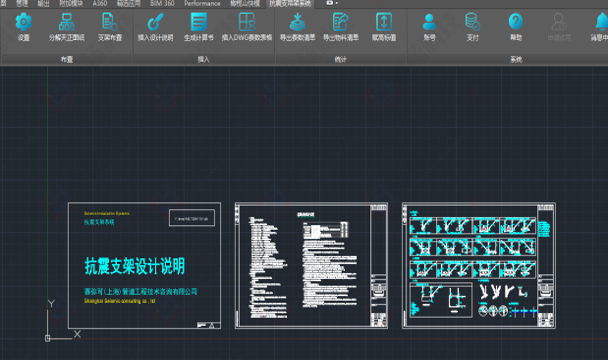Click the 布置 panel title bar

click(x=67, y=59)
